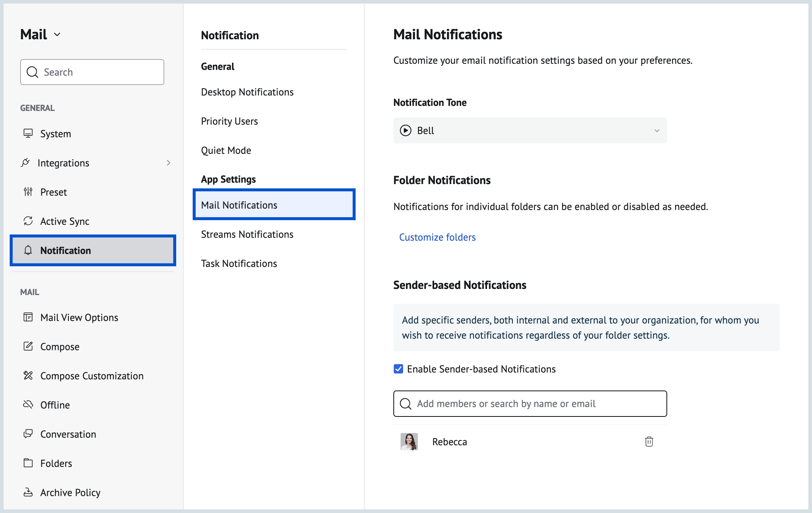Open System settings in sidebar
Viewport: 812px width, 513px height.
tap(56, 133)
